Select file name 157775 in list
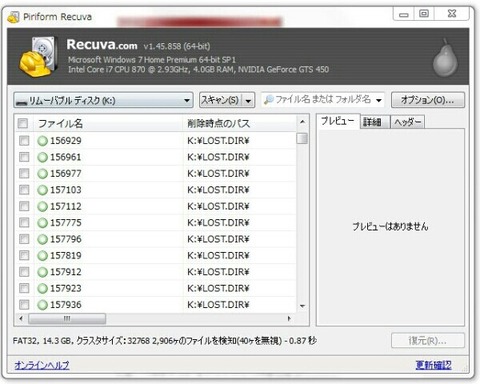This screenshot has width=480, height=384. 66,223
